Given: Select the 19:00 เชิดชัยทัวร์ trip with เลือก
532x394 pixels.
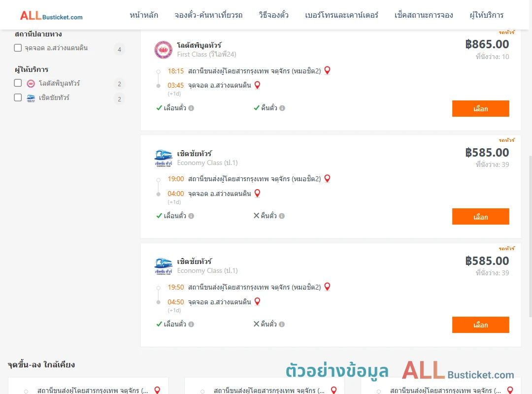Looking at the screenshot, I should click(480, 217).
